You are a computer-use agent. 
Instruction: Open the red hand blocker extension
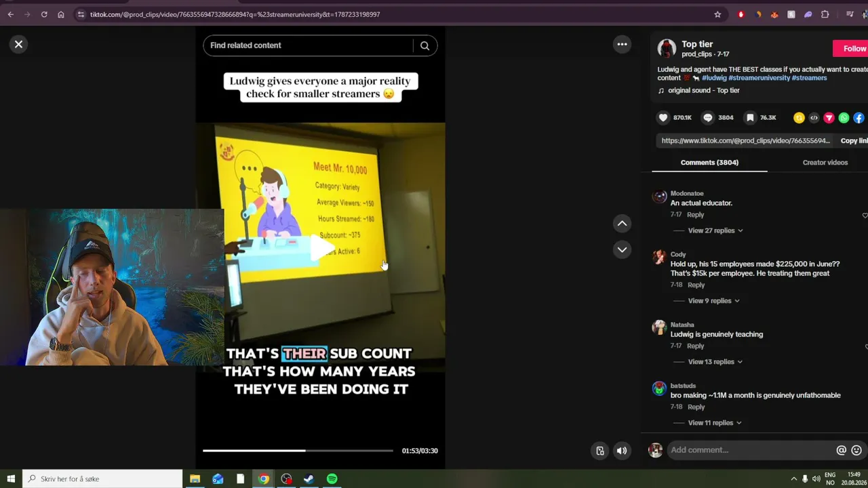741,14
